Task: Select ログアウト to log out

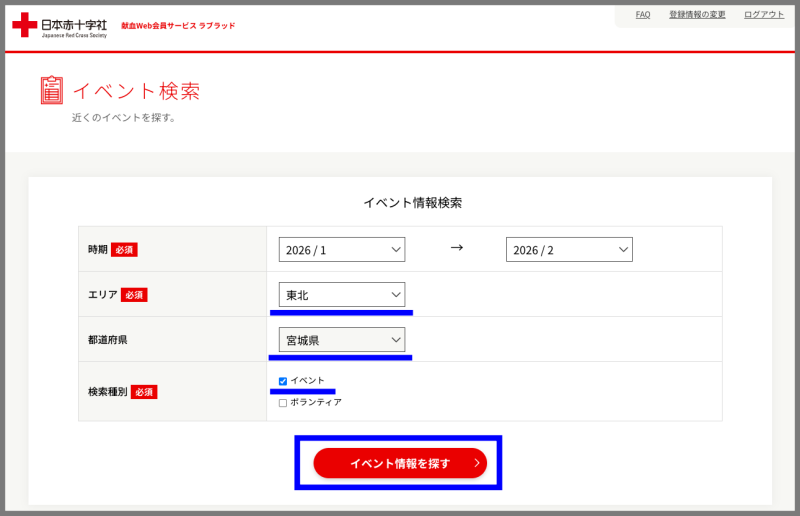Action: coord(764,15)
